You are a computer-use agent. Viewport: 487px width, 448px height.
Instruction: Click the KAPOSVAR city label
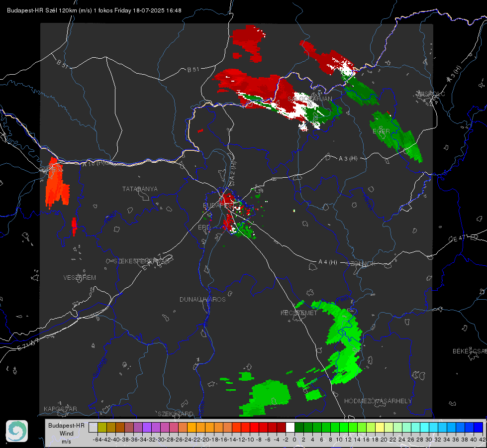tap(60, 409)
